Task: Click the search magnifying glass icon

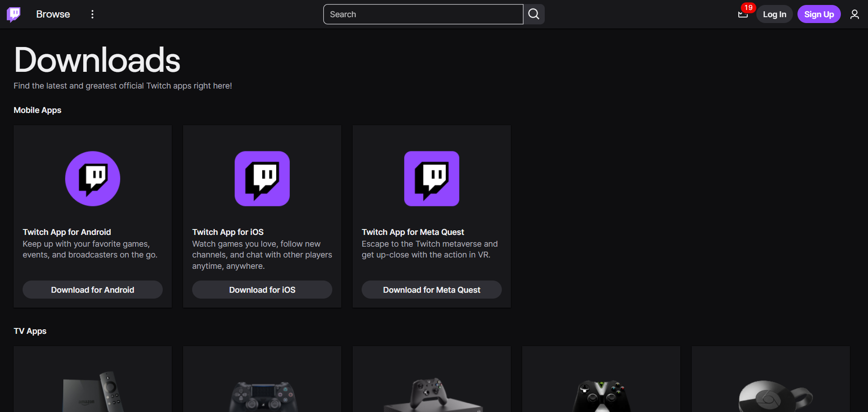Action: (533, 14)
